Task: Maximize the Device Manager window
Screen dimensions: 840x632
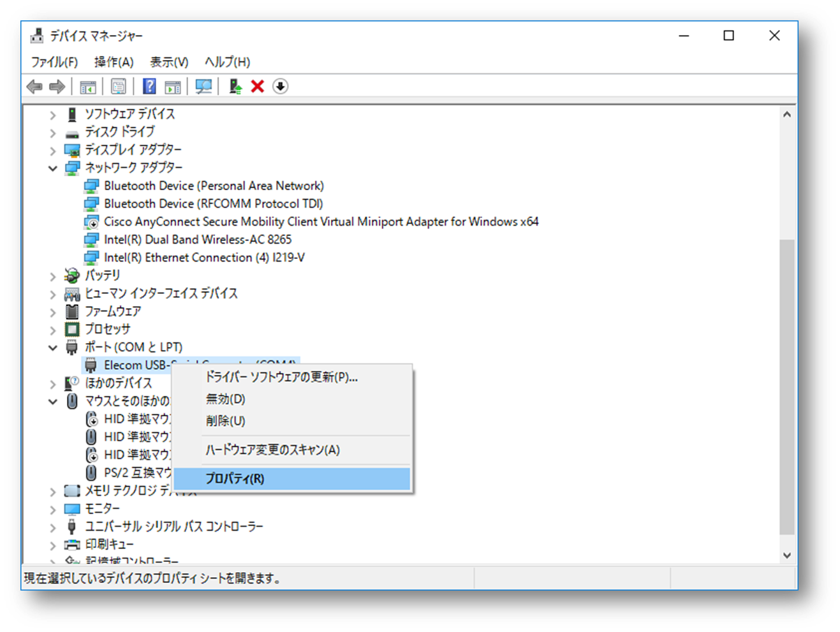Action: [729, 36]
